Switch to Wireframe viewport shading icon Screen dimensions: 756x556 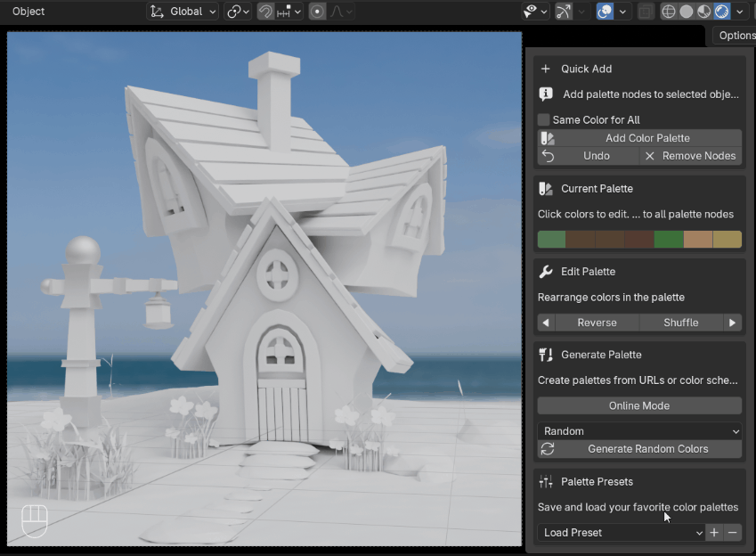pyautogui.click(x=668, y=12)
